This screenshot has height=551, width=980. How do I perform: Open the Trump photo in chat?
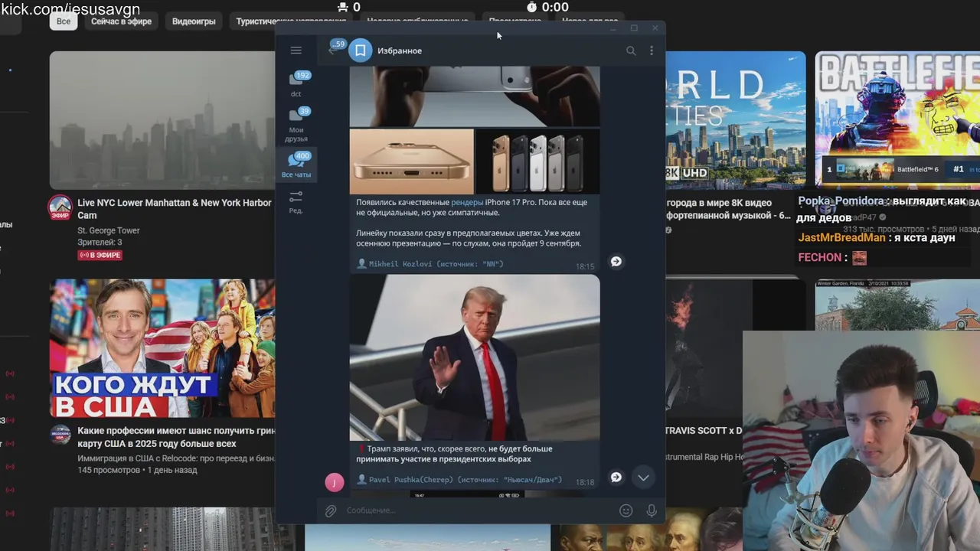(475, 357)
